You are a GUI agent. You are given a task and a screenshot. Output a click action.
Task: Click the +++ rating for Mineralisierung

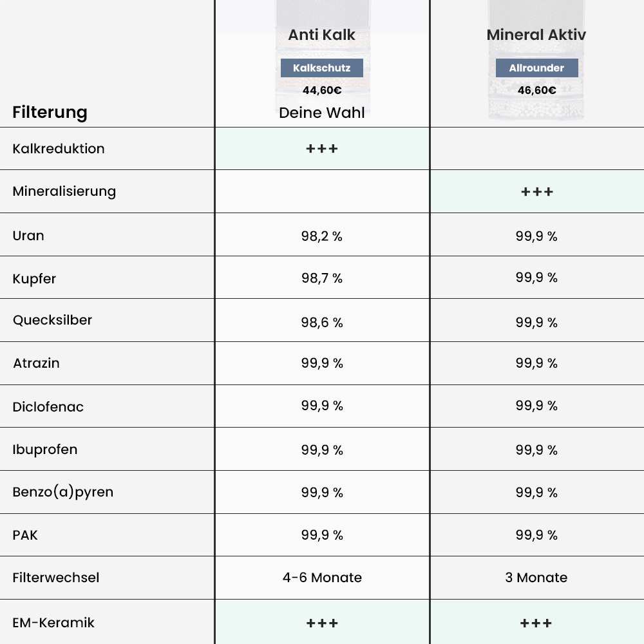point(536,192)
